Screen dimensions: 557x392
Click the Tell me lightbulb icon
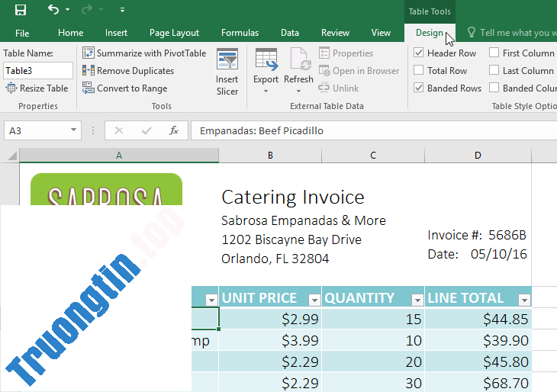[472, 32]
